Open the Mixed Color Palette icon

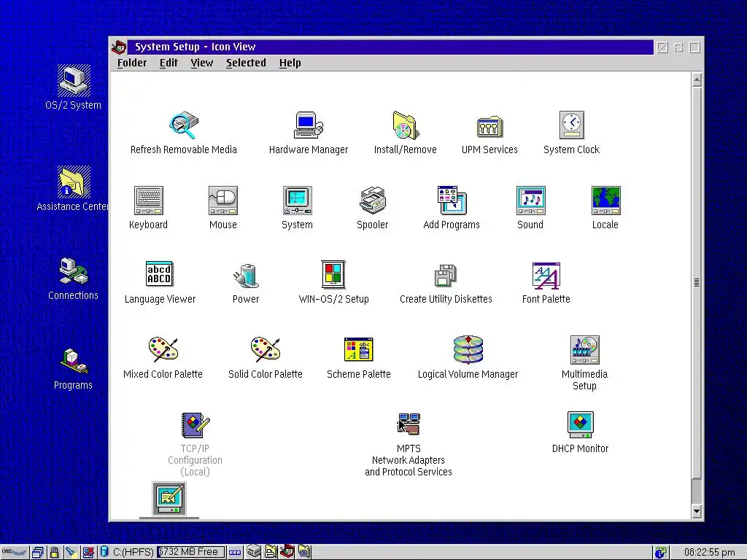coord(163,349)
